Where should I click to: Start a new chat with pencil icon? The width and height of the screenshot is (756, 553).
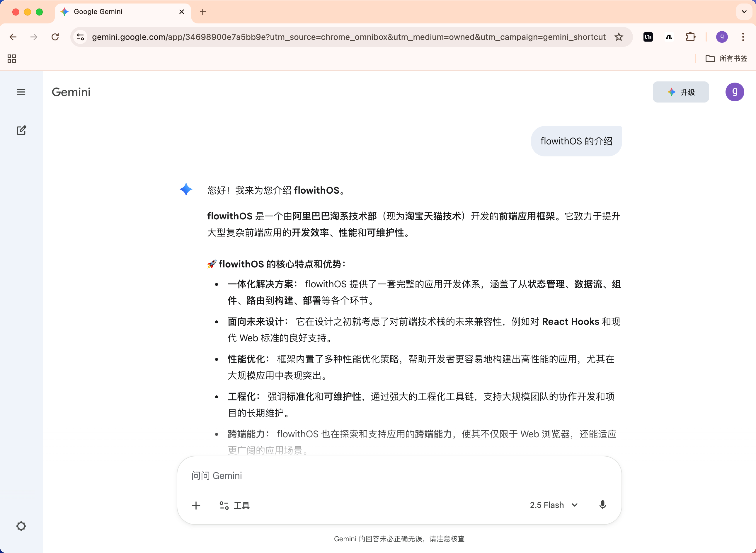(21, 130)
